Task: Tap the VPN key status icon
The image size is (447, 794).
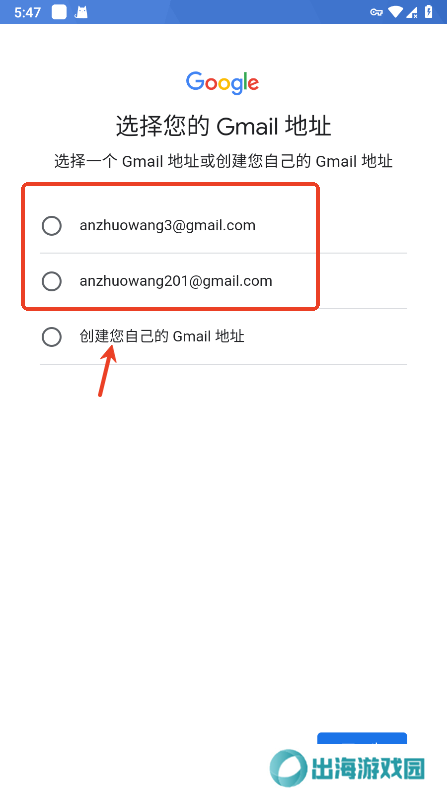Action: (x=376, y=12)
